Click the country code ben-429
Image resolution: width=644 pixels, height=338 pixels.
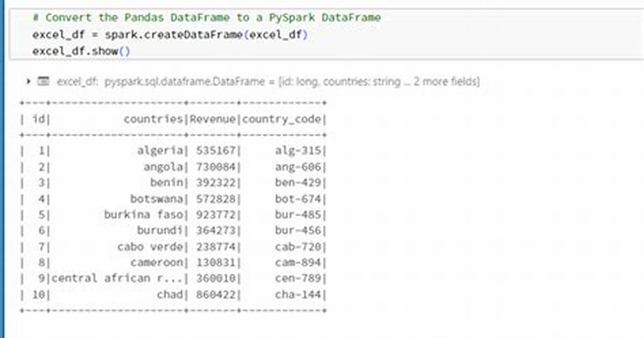tap(298, 182)
